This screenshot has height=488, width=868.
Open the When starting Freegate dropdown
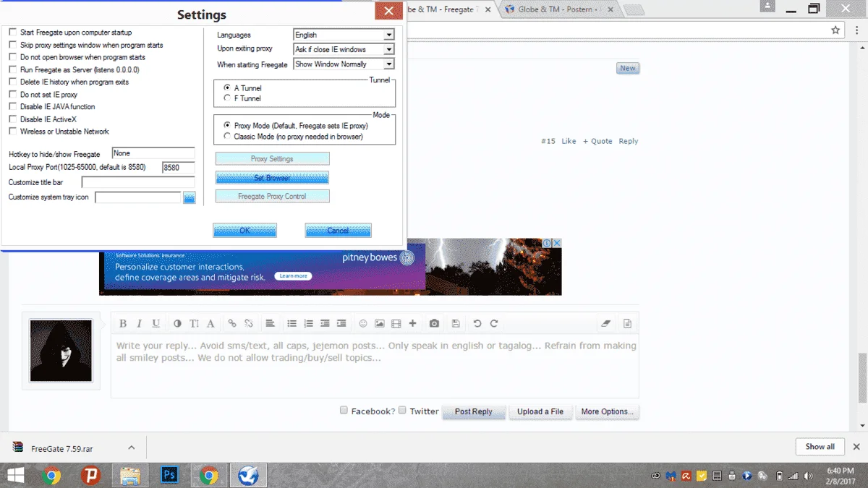[x=344, y=64]
